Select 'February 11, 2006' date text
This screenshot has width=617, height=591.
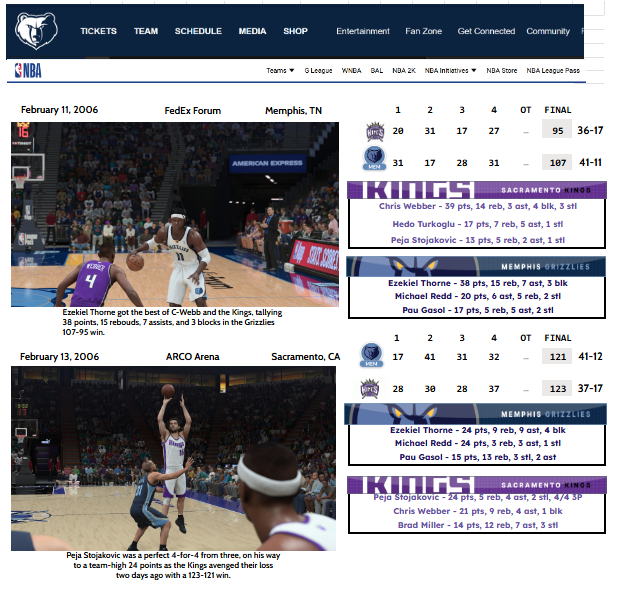(x=59, y=110)
